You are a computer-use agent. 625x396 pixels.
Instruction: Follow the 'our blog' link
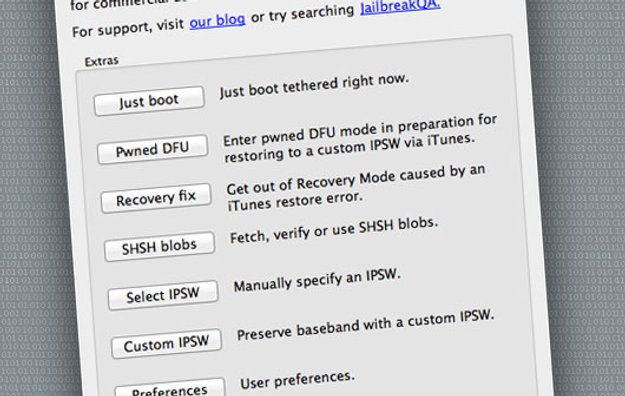click(217, 21)
